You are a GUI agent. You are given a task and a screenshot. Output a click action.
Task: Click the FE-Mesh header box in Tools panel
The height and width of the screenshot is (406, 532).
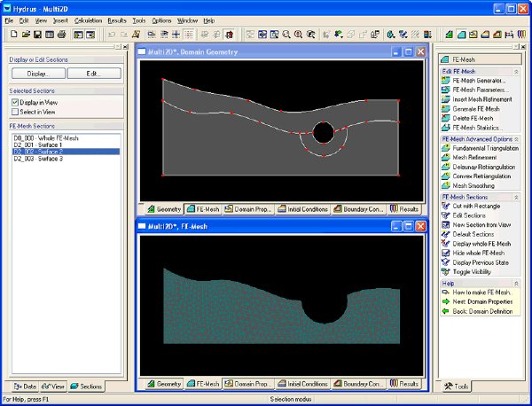coord(480,59)
